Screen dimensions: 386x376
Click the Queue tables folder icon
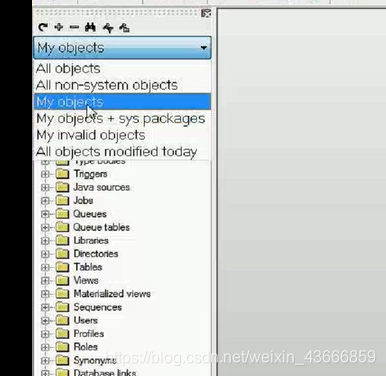coord(62,227)
